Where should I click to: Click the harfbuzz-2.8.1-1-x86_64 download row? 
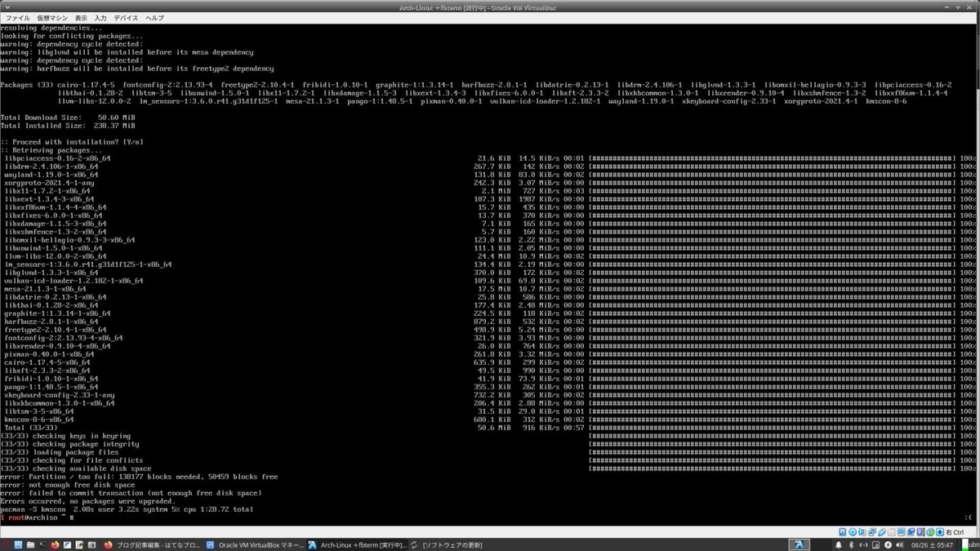tap(490, 322)
